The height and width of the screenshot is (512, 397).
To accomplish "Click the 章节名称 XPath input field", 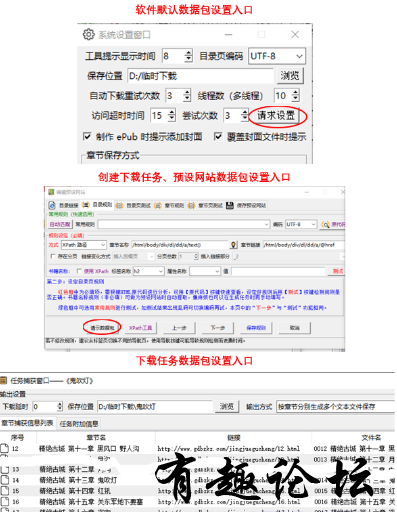I will point(180,245).
